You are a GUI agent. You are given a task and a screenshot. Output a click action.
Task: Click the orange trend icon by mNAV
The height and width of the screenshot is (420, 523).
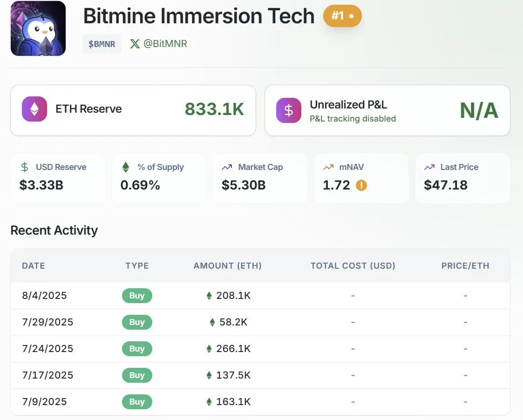coord(328,167)
